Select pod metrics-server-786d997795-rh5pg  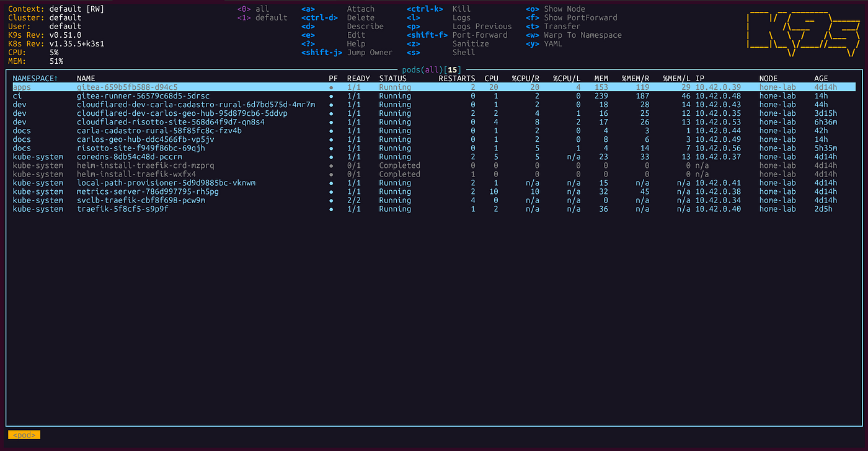[434, 191]
